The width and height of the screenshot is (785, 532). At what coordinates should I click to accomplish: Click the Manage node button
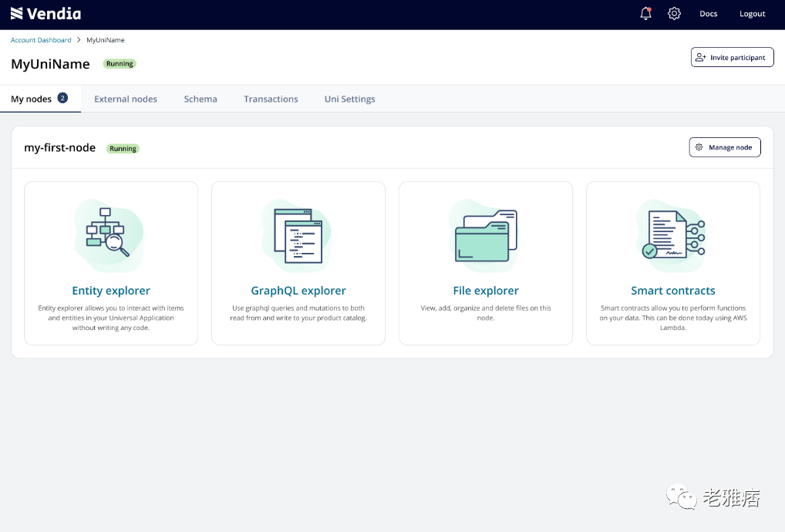coord(725,147)
